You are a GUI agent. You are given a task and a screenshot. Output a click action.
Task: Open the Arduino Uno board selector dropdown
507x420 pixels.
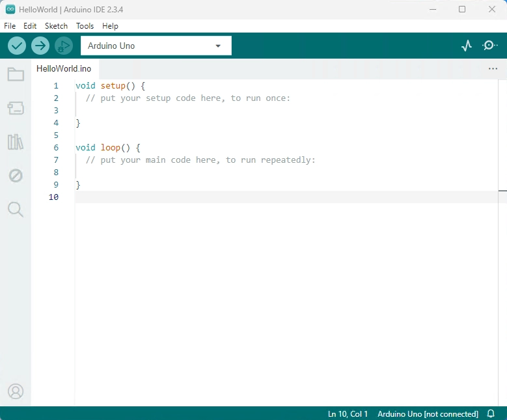(156, 46)
